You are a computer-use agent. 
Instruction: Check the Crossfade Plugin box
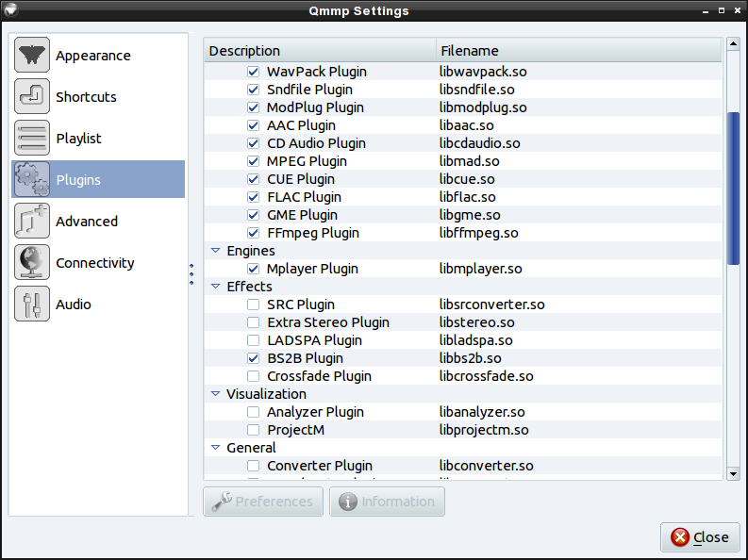tap(254, 376)
